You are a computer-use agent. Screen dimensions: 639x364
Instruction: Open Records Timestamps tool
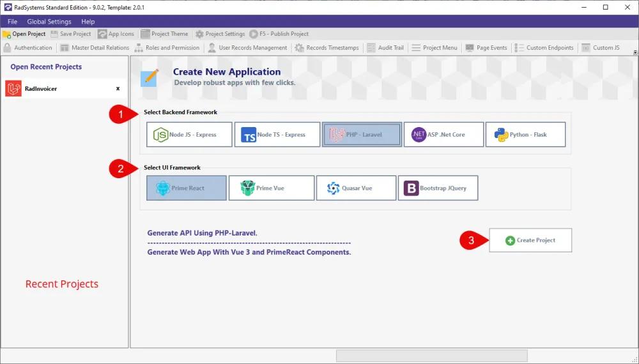point(327,48)
